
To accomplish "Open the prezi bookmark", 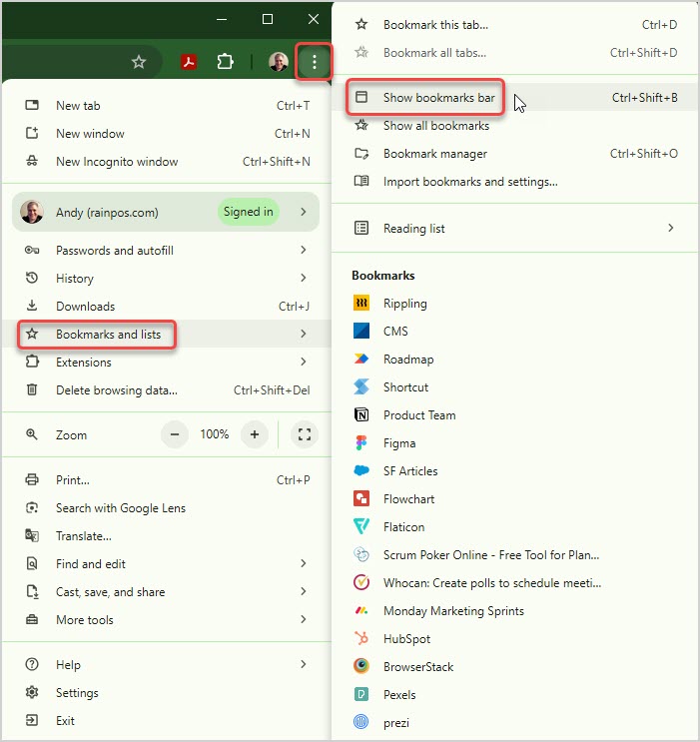I will 515,722.
